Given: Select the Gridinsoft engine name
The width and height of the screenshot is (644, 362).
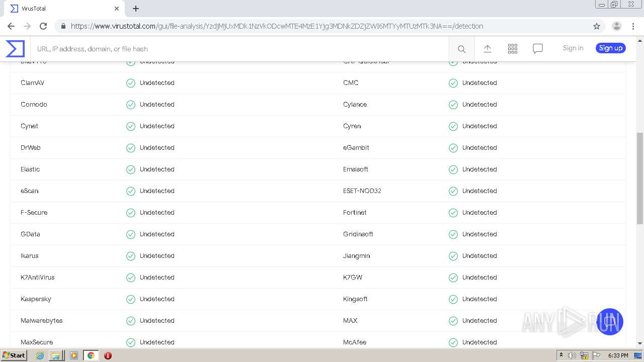Looking at the screenshot, I should point(358,234).
